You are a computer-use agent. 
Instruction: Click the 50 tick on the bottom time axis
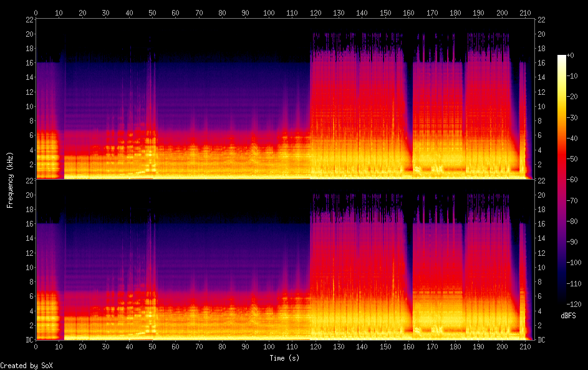click(x=152, y=347)
